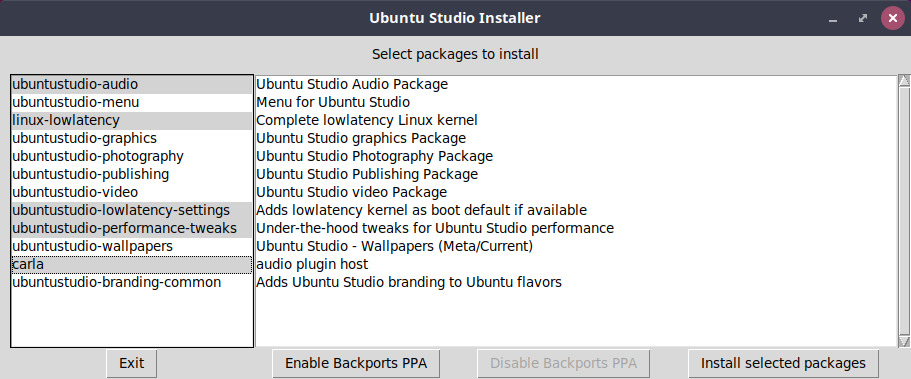911x379 pixels.
Task: Close the Ubuntu Studio Installer window
Action: (893, 18)
